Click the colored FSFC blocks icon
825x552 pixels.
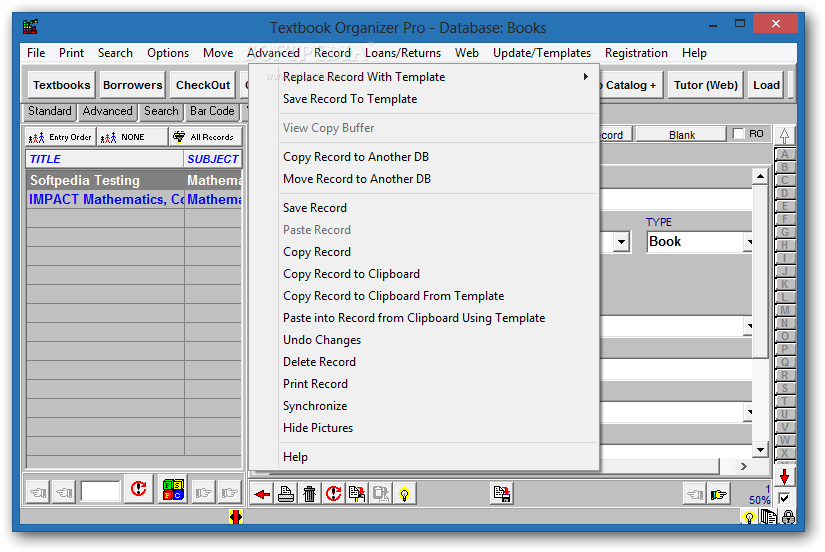tap(173, 490)
